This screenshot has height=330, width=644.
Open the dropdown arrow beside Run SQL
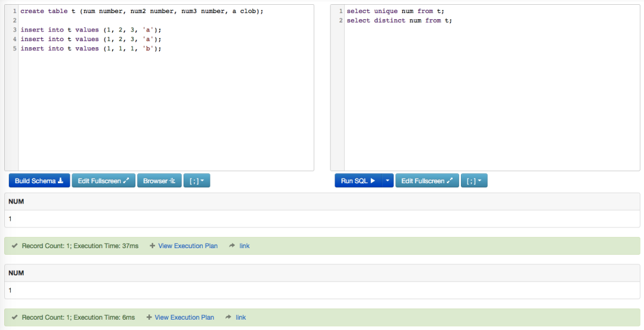coord(388,181)
